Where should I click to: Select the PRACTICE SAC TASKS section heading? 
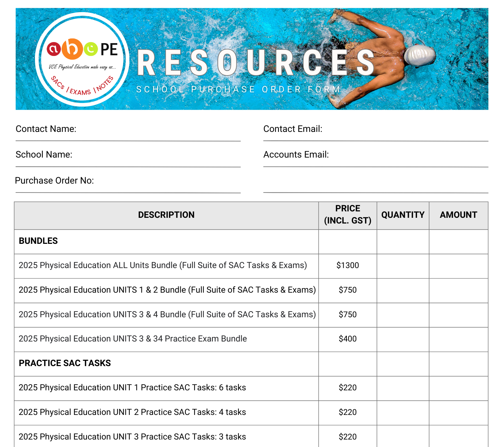click(65, 363)
